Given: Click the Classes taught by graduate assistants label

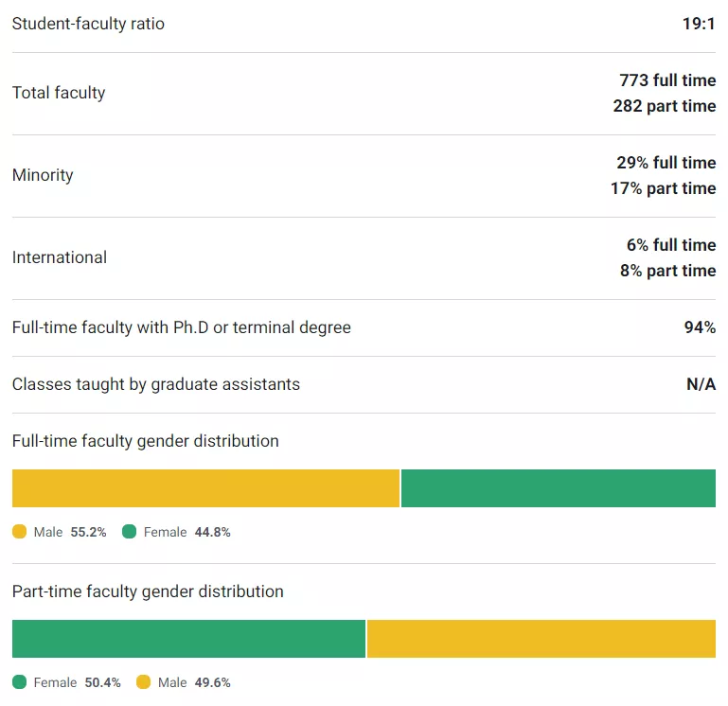Looking at the screenshot, I should point(156,384).
